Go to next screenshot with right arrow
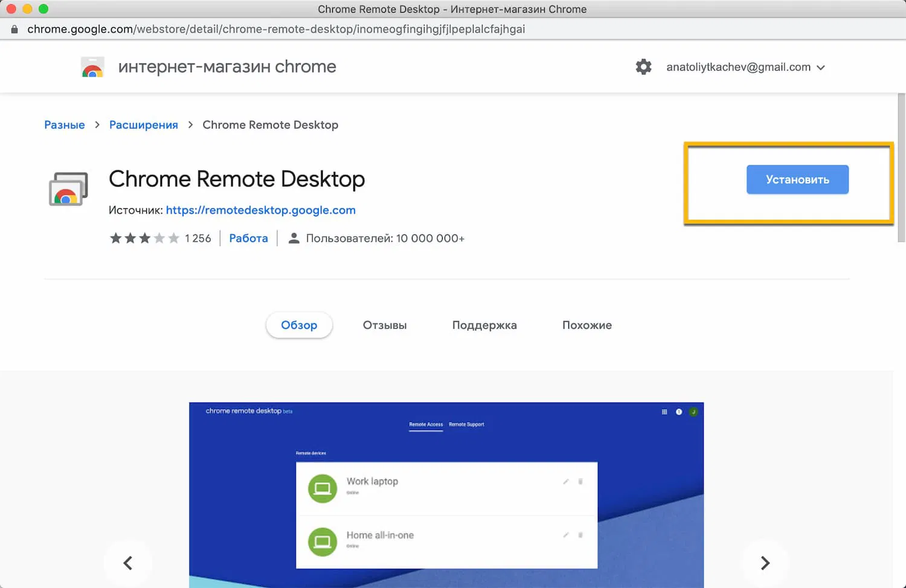 tap(765, 563)
